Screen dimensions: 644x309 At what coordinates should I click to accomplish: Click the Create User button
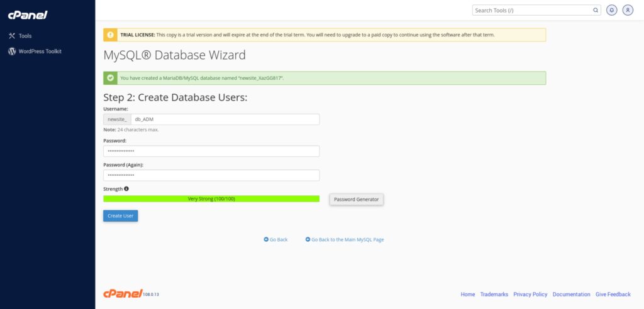tap(120, 216)
